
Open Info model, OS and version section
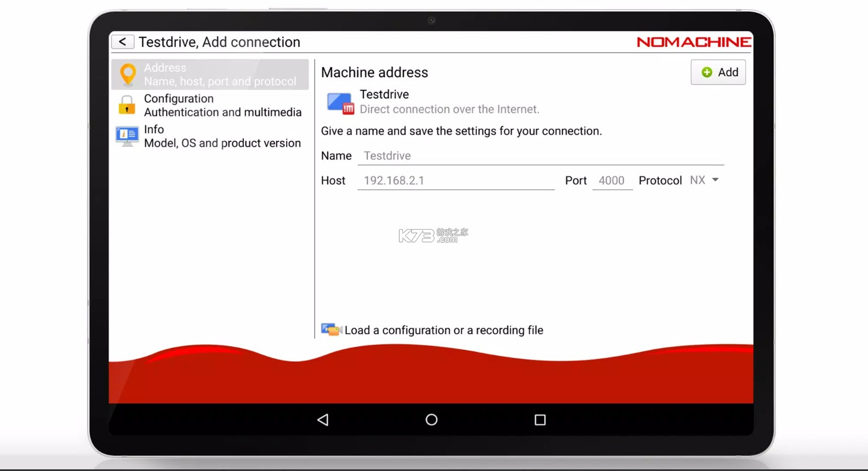tap(210, 136)
